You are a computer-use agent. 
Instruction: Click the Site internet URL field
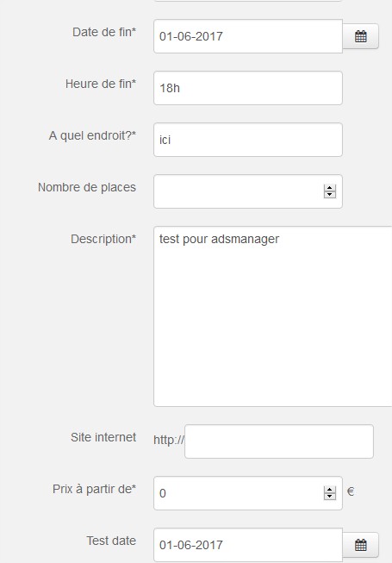[279, 441]
